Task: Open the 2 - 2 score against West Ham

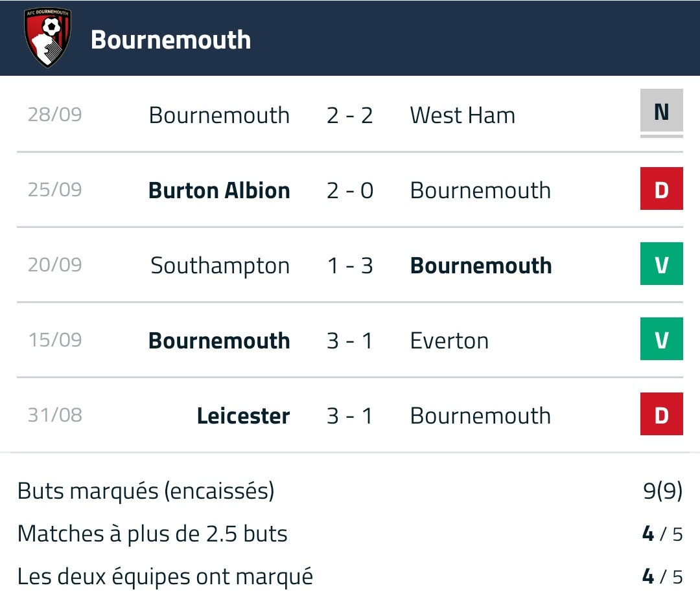Action: tap(350, 115)
